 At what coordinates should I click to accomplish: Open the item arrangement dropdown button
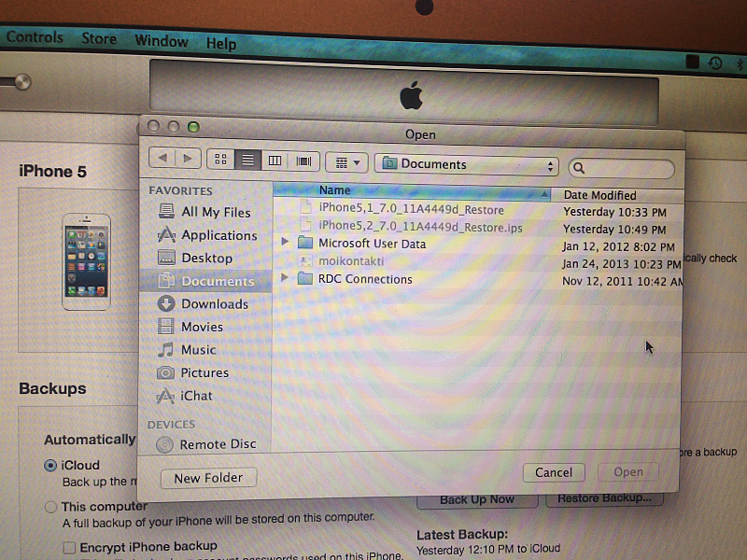click(346, 162)
